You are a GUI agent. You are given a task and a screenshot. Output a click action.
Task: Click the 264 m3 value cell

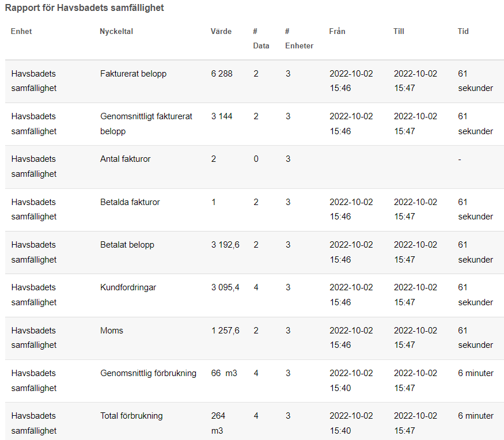click(218, 423)
